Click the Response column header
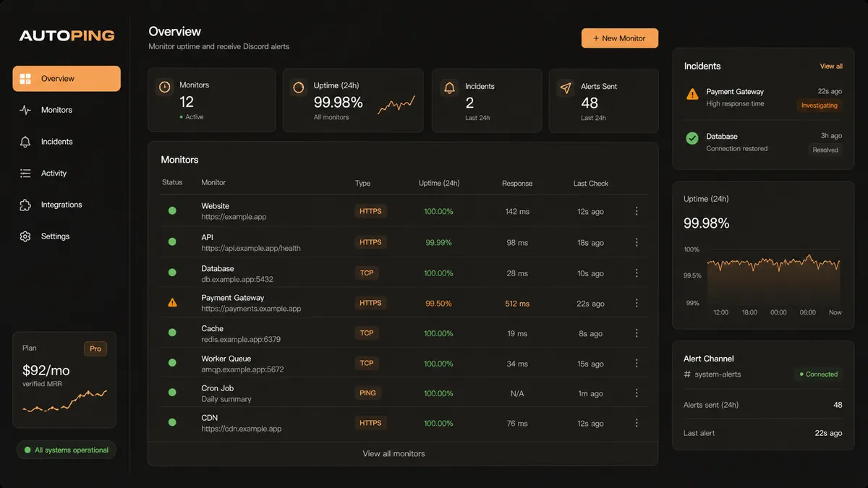868x488 pixels. coord(517,184)
